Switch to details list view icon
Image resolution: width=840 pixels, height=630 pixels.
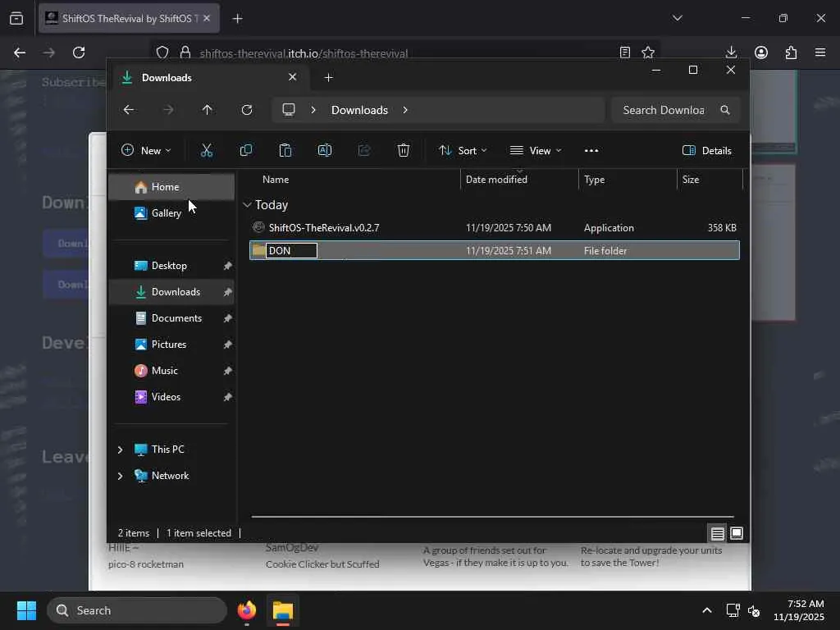717,533
